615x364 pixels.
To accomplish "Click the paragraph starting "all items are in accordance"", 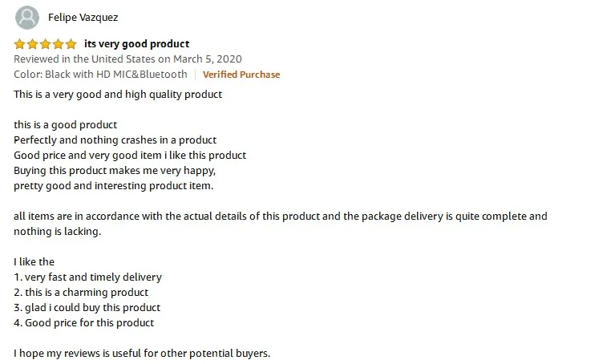I will [281, 216].
